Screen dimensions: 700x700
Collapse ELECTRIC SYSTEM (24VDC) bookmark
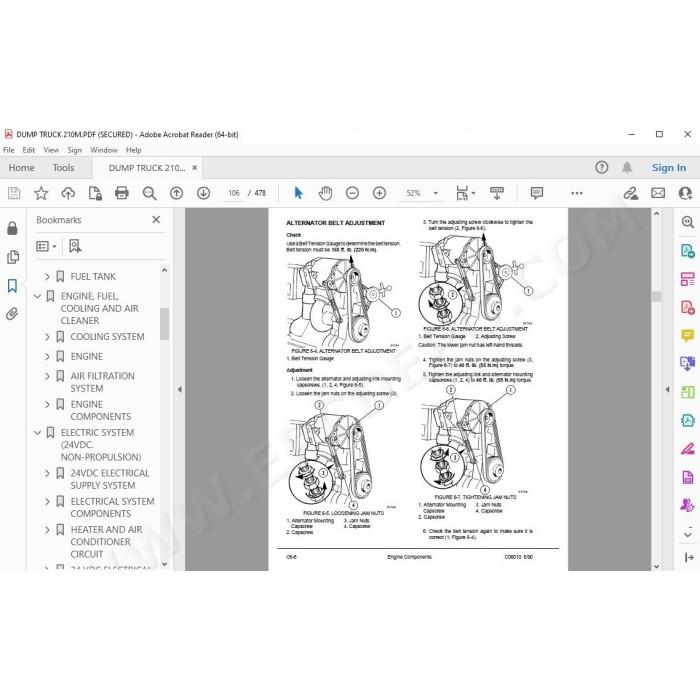38,433
